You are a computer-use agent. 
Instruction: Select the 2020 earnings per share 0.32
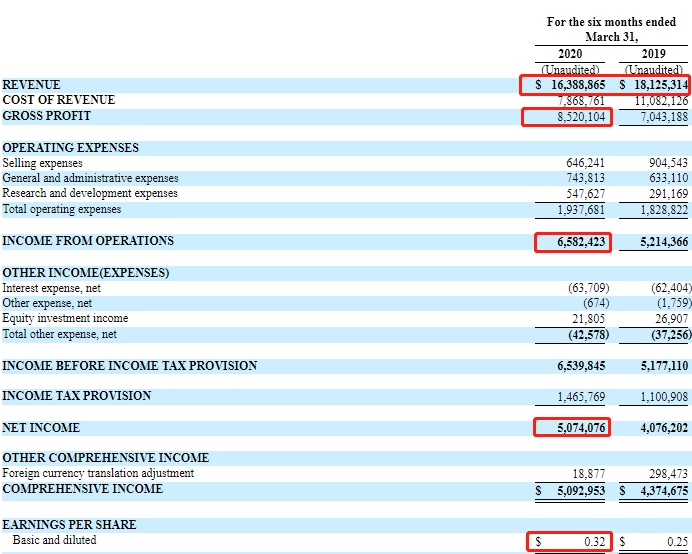coord(595,541)
